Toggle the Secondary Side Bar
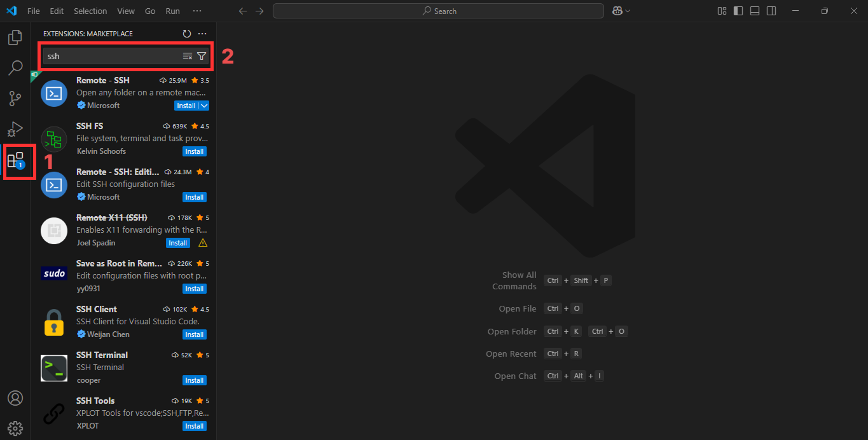Screen dimensions: 868x440 coord(771,11)
